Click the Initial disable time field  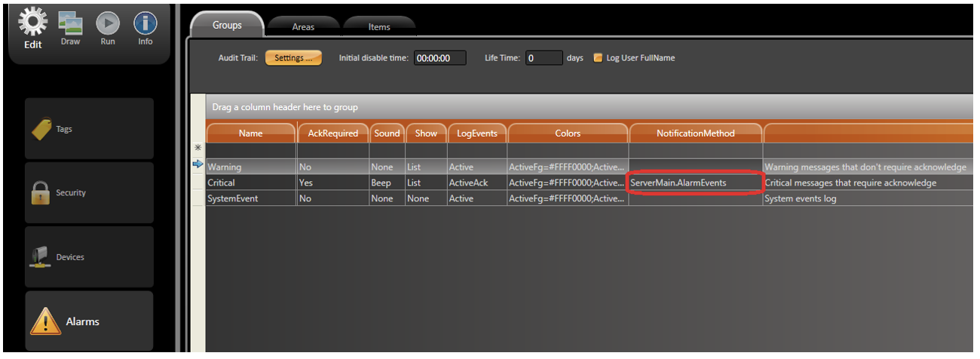[x=440, y=58]
